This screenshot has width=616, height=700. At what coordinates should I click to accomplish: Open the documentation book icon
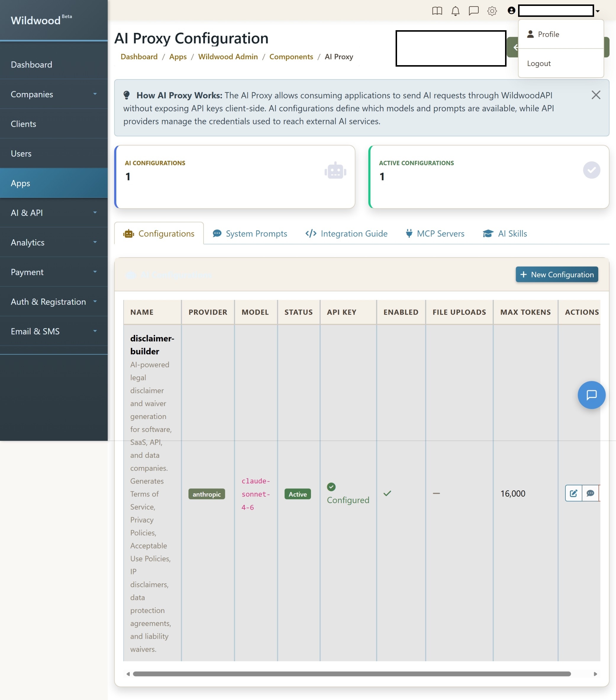pos(437,11)
